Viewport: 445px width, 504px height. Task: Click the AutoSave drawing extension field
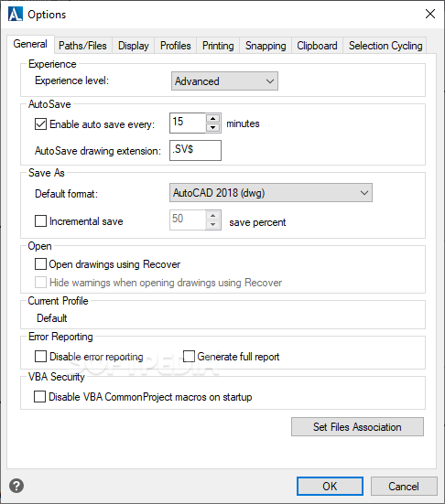click(195, 150)
